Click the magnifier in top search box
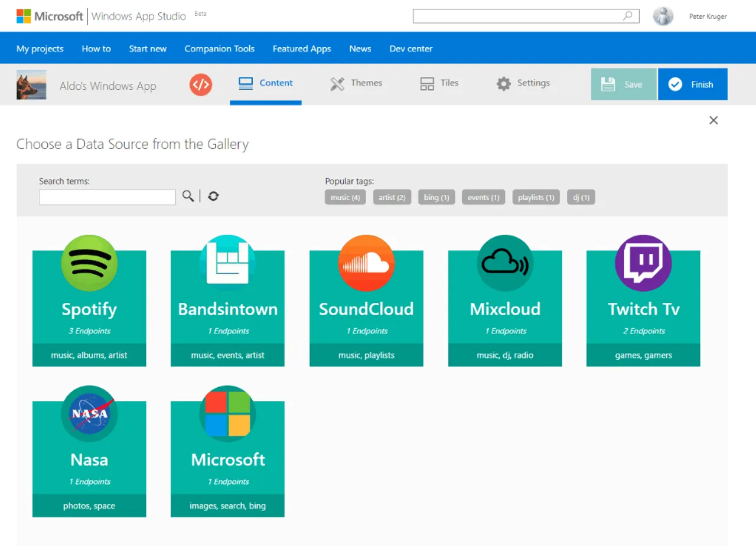 click(x=628, y=16)
